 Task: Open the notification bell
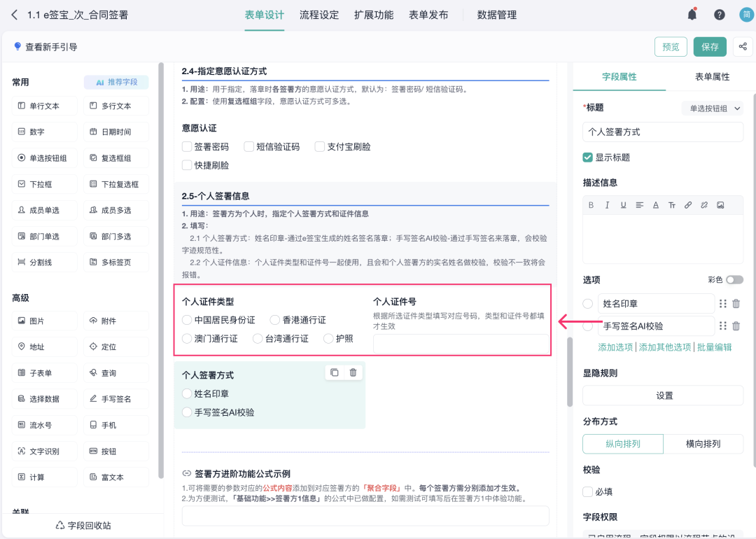(692, 15)
